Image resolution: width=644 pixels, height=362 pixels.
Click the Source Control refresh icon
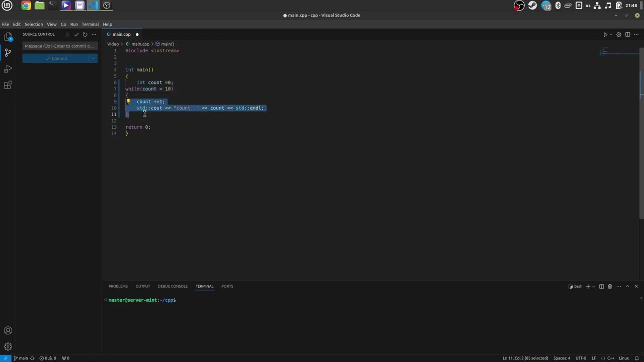pos(85,34)
